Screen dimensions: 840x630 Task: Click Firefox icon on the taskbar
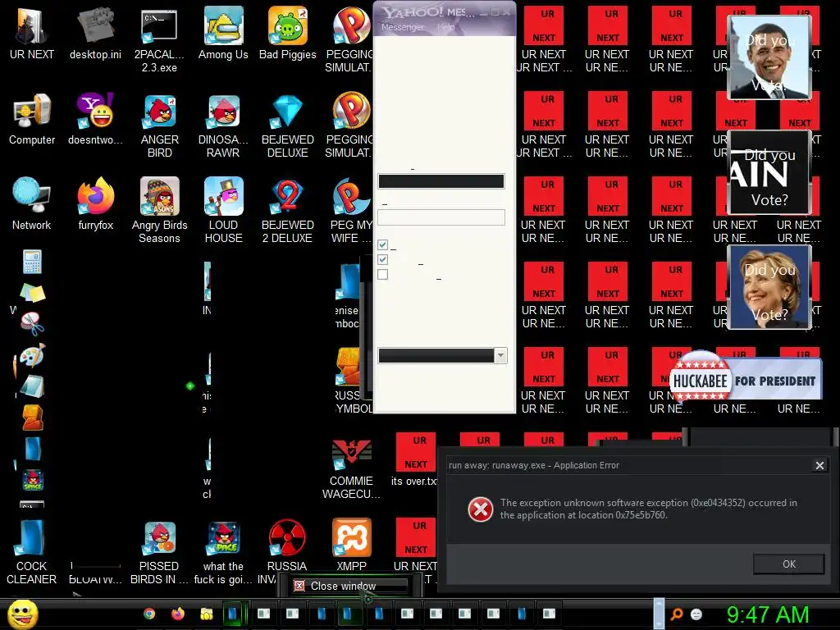click(178, 614)
